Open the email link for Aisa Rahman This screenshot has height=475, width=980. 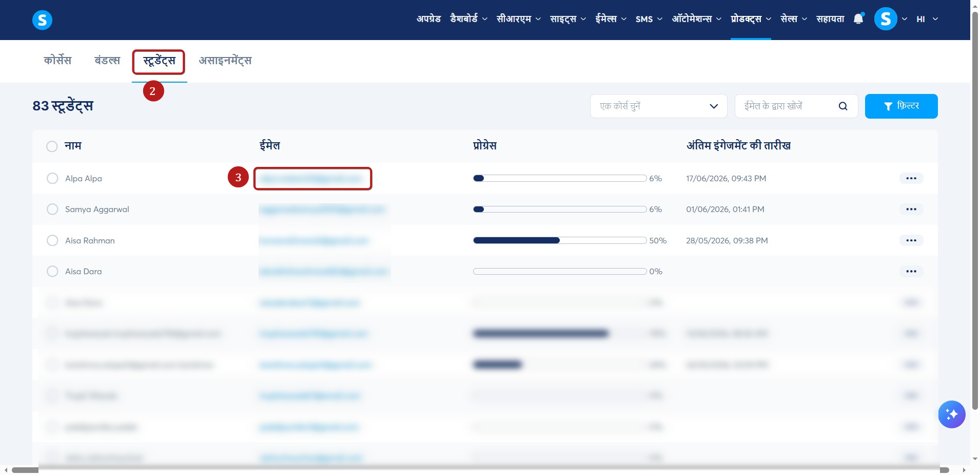click(x=314, y=240)
